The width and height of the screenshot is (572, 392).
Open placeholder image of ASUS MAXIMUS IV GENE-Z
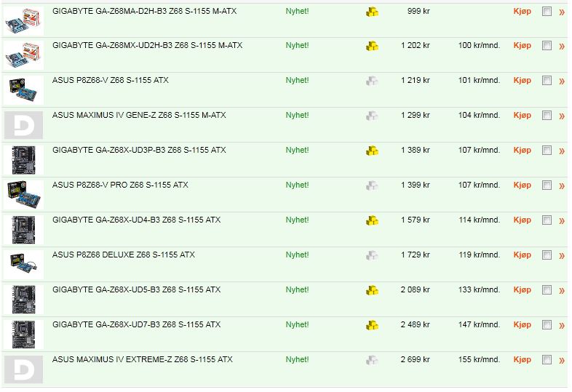pyautogui.click(x=23, y=125)
